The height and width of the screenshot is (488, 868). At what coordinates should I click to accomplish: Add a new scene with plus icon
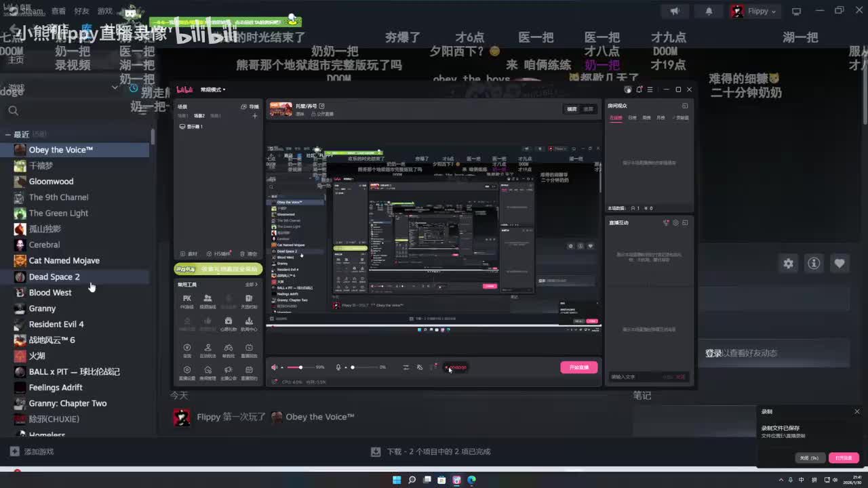(255, 116)
